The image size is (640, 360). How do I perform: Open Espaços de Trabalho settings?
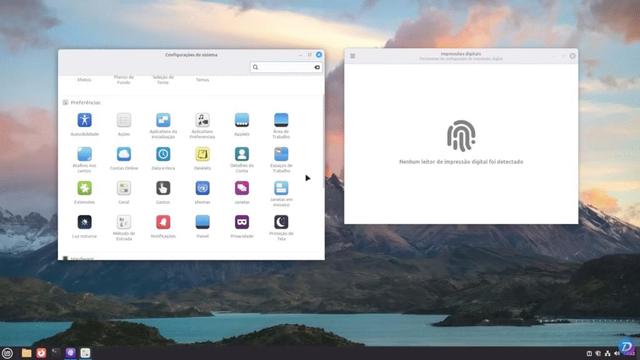click(x=281, y=160)
